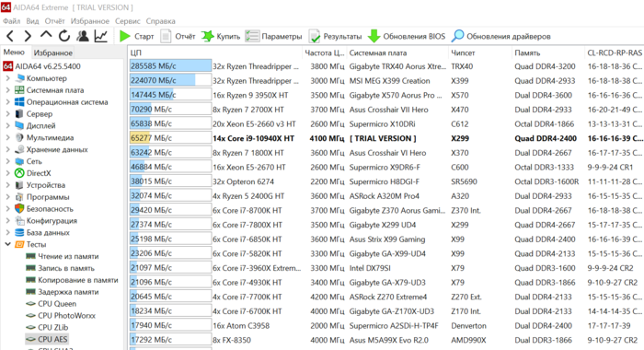Sort by the Чипсет column header
This screenshot has width=644, height=350.
(x=479, y=52)
